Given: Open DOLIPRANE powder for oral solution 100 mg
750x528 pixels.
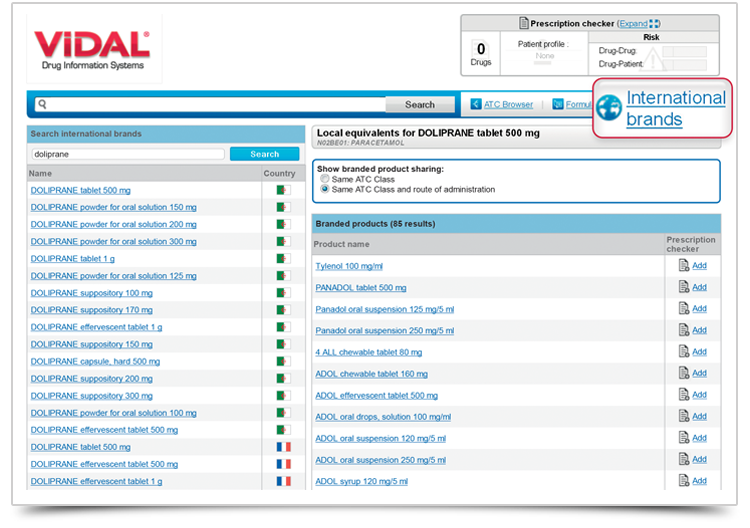Looking at the screenshot, I should click(113, 413).
